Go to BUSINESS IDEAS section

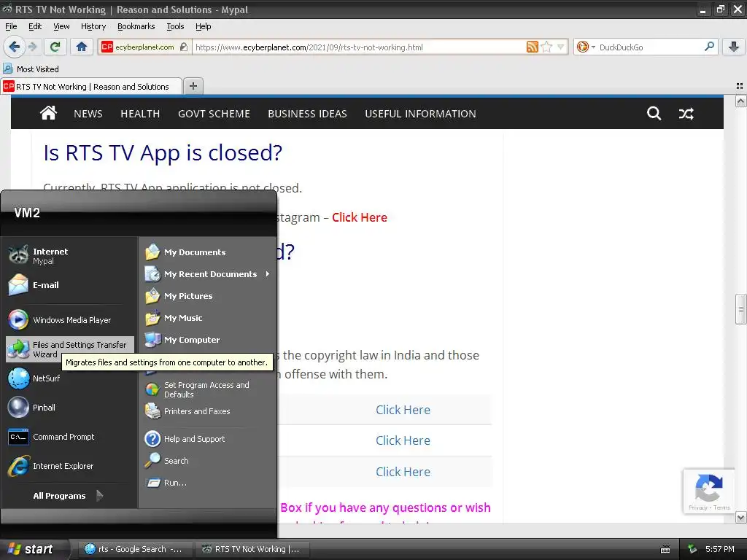click(307, 113)
